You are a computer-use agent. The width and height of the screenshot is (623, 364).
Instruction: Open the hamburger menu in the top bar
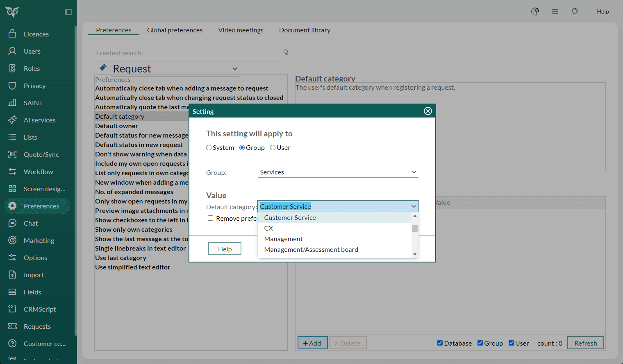coord(555,11)
